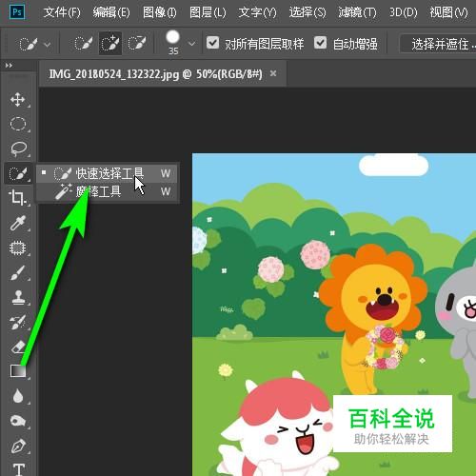Choose New selection mode in options bar
Viewport: 476px width, 476px height.
click(x=84, y=44)
